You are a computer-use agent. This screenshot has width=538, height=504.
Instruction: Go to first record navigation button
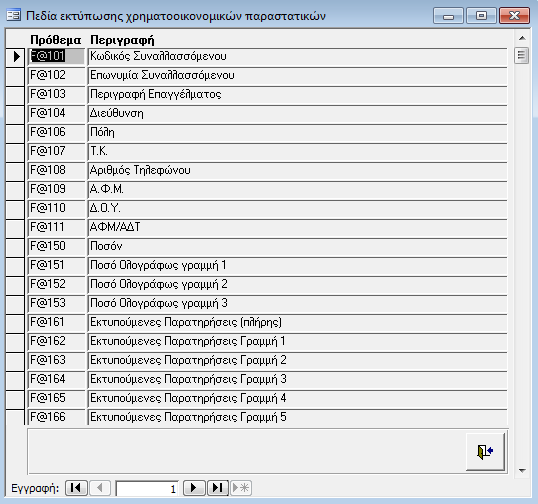tap(76, 488)
